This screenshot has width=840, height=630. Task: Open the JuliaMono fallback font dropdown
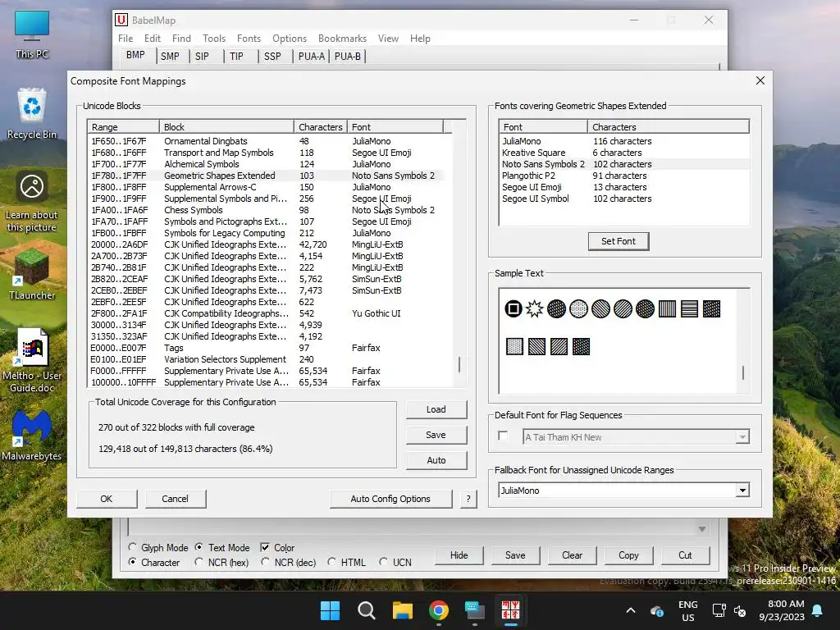(742, 491)
